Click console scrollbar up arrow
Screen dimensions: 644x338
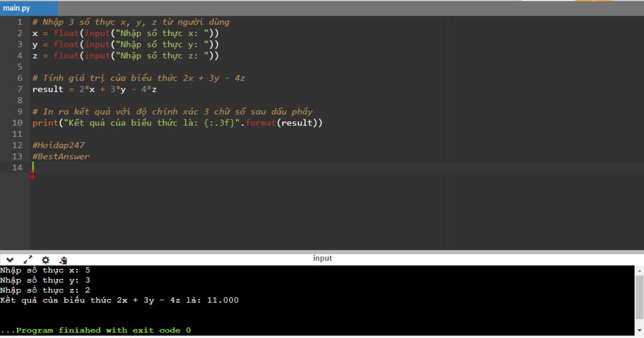pos(640,271)
